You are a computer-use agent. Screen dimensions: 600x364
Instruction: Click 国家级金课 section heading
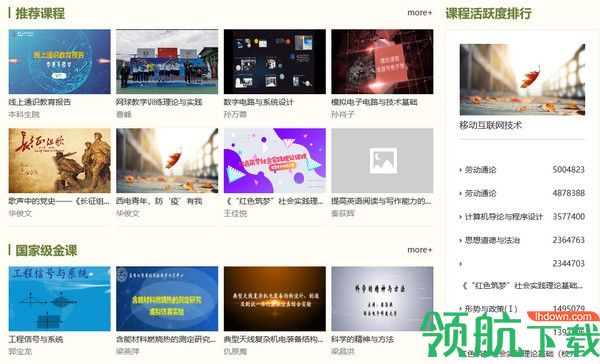pos(46,251)
